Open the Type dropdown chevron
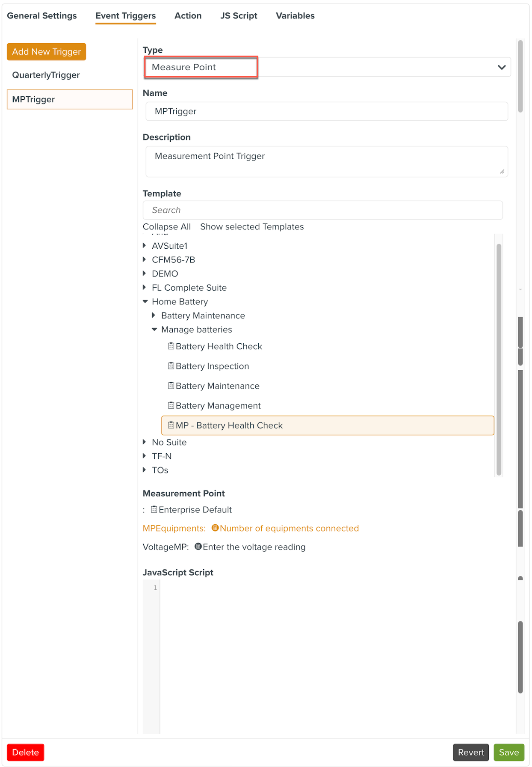Screen dimensions: 532x767 pyautogui.click(x=502, y=67)
